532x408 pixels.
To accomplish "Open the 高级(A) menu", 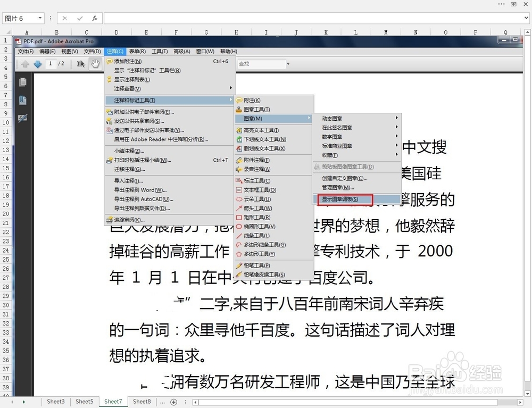I will [182, 52].
